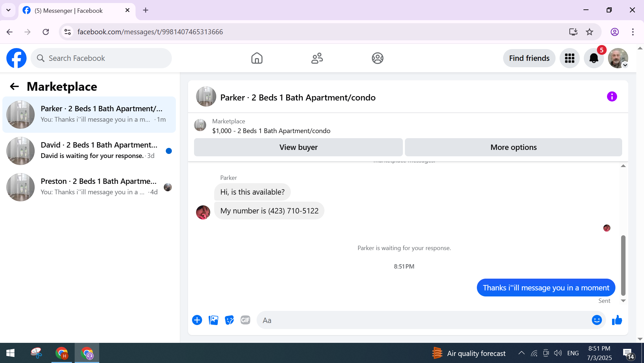
Task: Install app icon in address bar
Action: tap(573, 32)
